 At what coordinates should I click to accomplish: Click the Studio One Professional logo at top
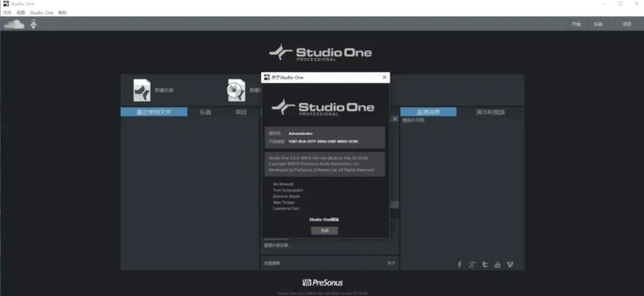coord(320,52)
